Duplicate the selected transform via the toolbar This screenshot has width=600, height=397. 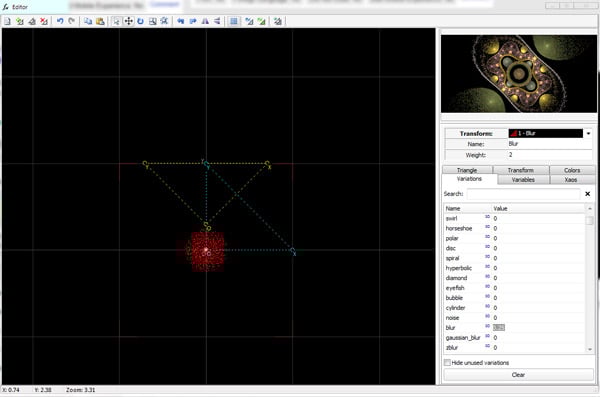pos(32,21)
